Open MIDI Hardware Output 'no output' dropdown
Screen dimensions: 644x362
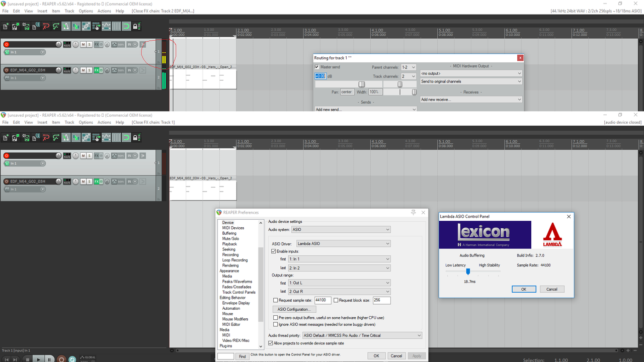(471, 73)
